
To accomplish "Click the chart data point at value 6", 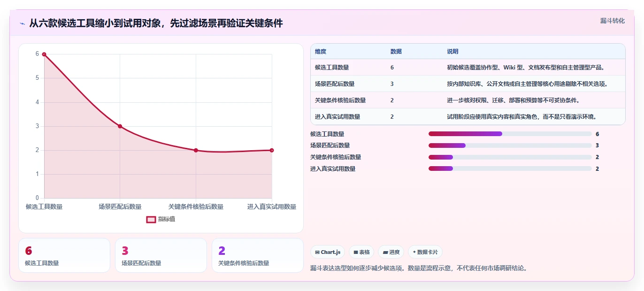I will click(44, 54).
